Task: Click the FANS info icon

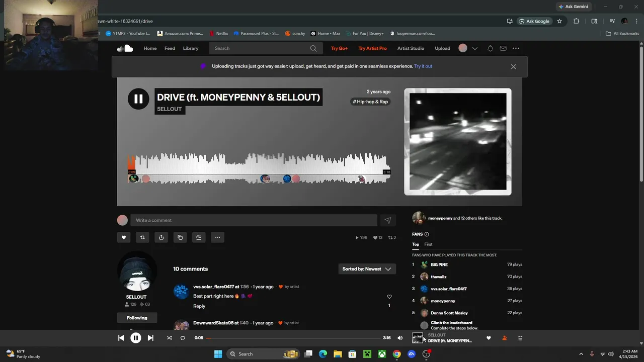Action: point(427,234)
